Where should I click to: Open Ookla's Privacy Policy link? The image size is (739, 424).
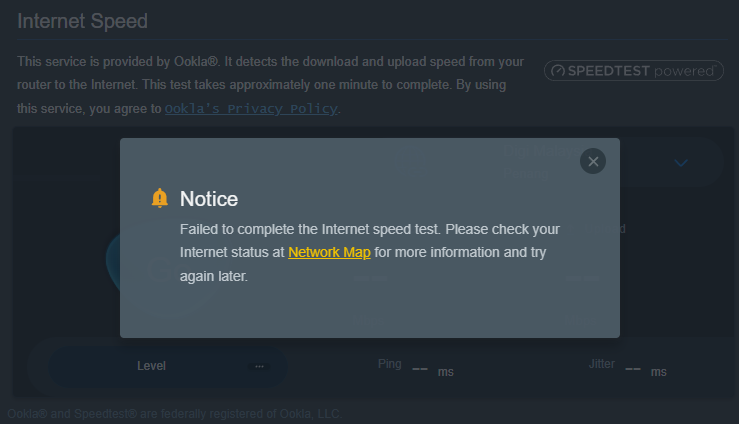251,109
